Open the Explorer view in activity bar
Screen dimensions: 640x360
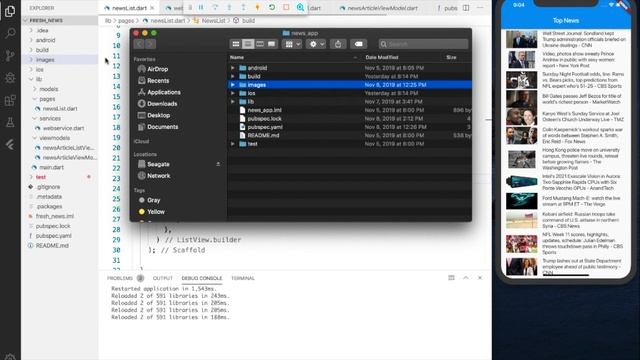(x=10, y=11)
